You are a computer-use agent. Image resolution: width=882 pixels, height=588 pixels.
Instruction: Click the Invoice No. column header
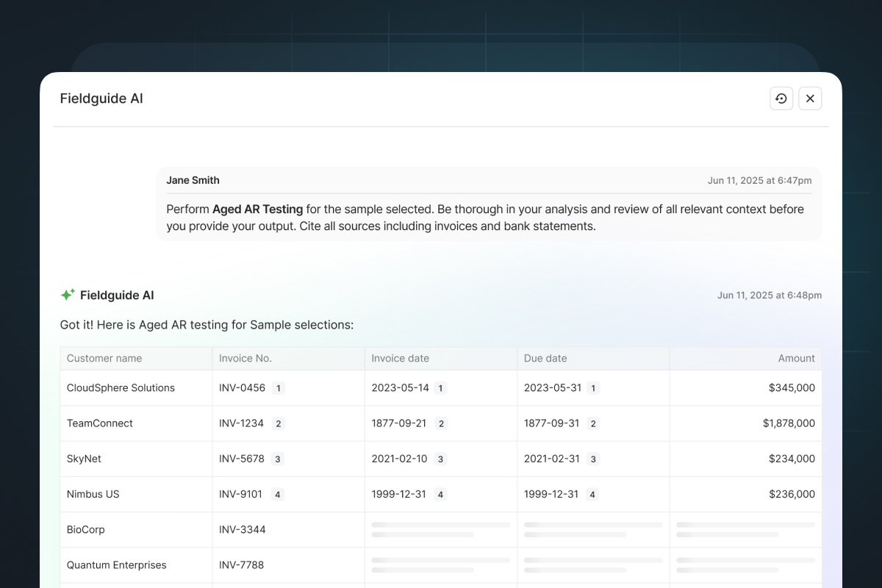click(x=288, y=358)
